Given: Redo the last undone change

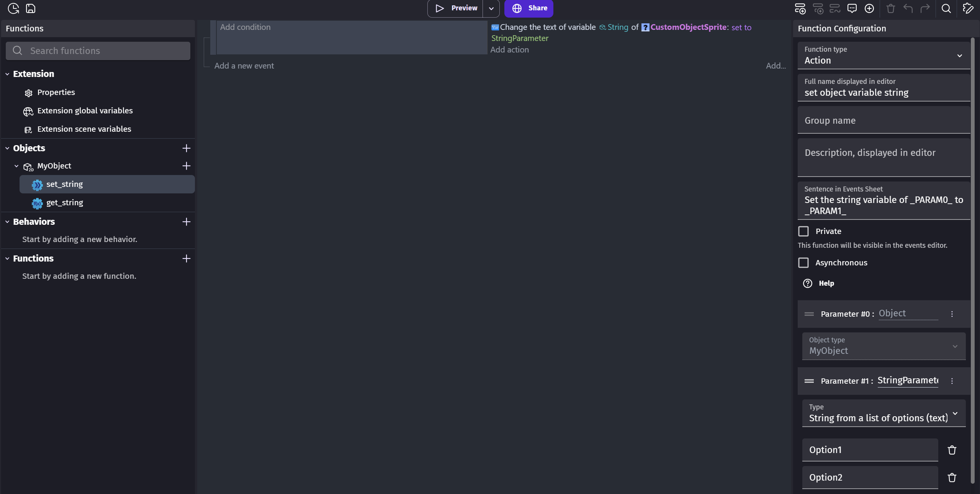Looking at the screenshot, I should pos(925,8).
